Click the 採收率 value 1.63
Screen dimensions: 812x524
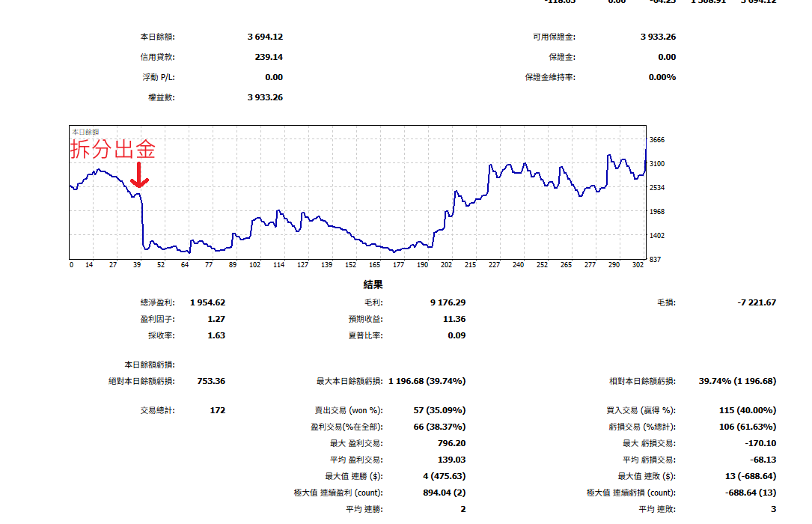tap(216, 335)
